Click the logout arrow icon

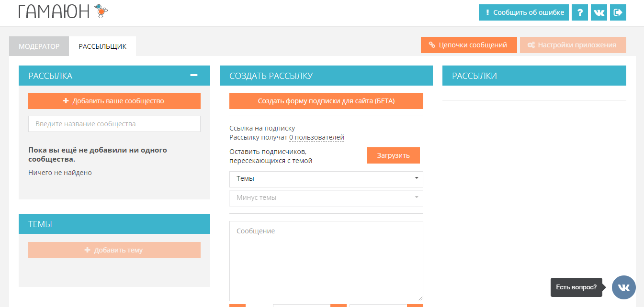618,12
